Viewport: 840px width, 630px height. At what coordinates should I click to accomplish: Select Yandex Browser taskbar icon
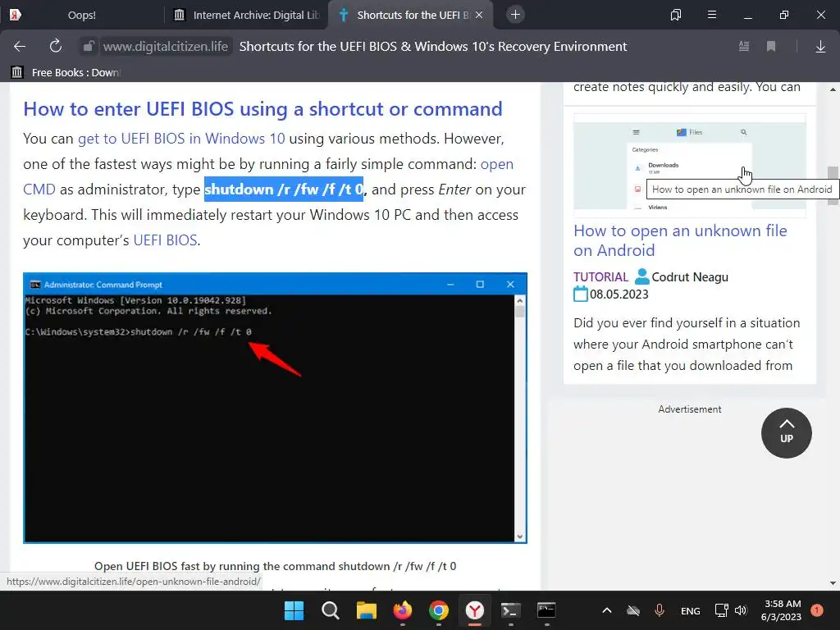pos(475,610)
